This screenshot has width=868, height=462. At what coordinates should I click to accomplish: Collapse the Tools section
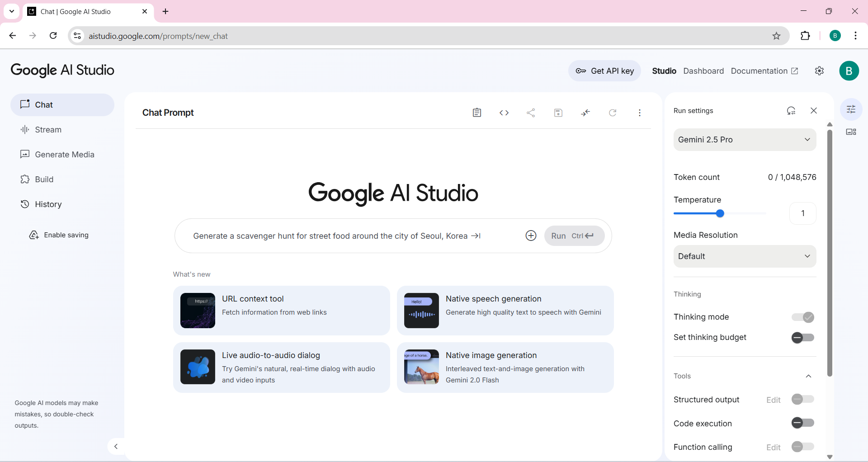(x=808, y=376)
